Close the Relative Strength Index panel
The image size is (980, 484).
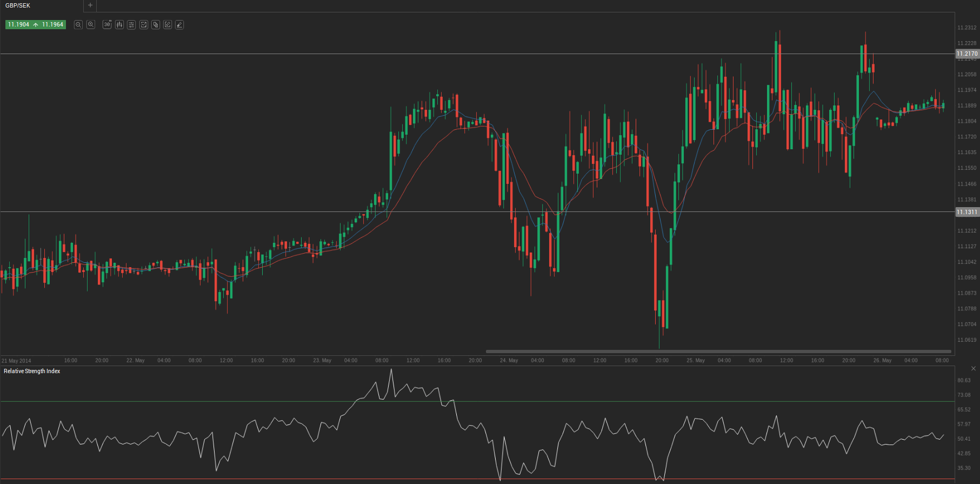point(974,369)
